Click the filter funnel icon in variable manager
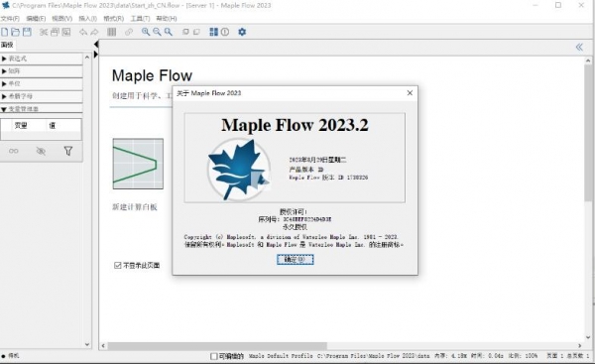This screenshot has width=595, height=364. click(x=67, y=151)
